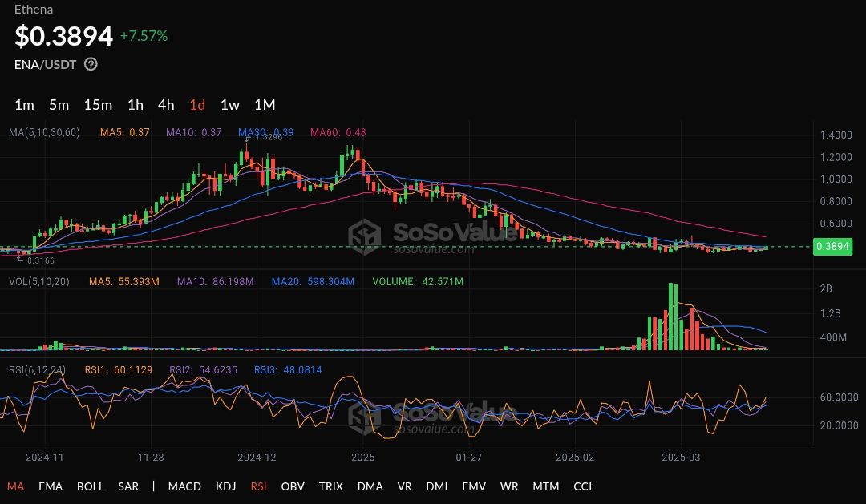
Task: Click the 1.4000 price axis label
Action: (836, 135)
